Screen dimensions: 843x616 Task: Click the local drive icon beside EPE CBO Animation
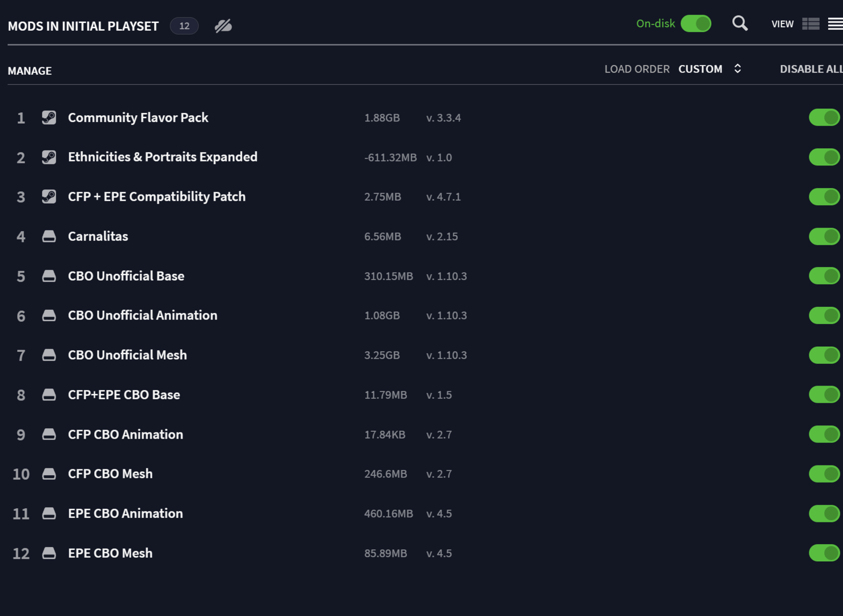point(49,513)
